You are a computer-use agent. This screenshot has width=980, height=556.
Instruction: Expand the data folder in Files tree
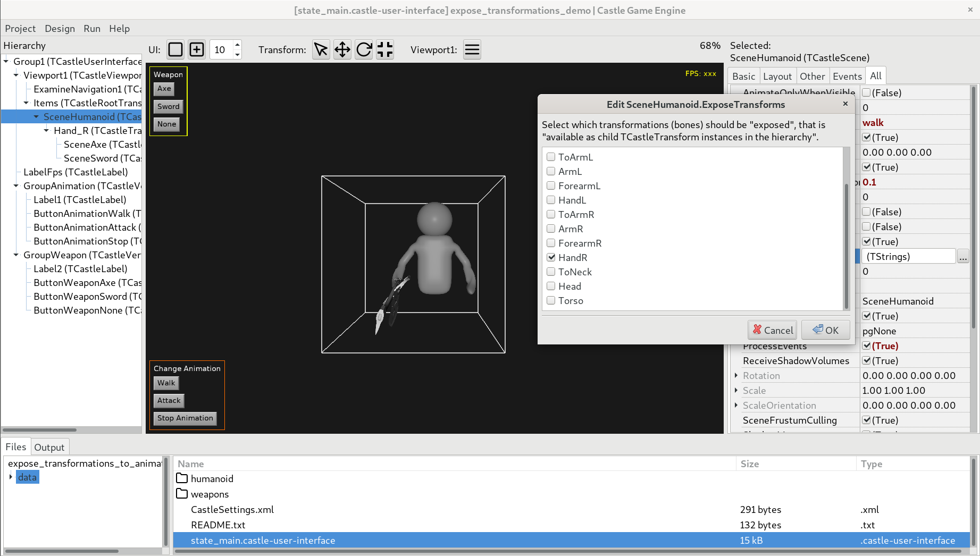pos(11,477)
